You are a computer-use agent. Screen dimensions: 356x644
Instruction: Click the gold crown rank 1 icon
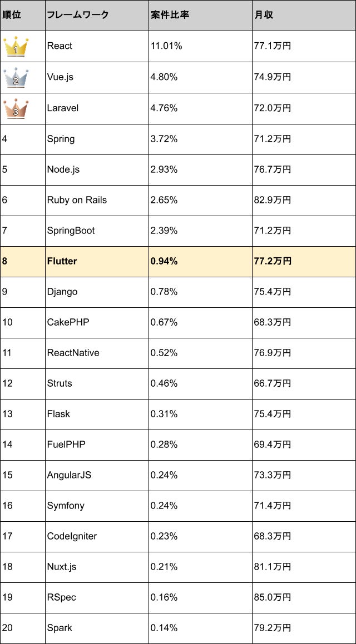tap(16, 47)
